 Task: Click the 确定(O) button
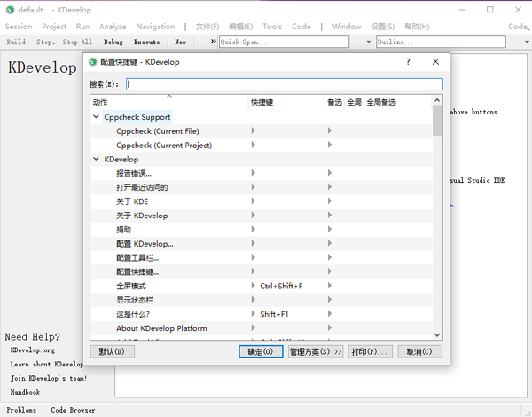[261, 351]
